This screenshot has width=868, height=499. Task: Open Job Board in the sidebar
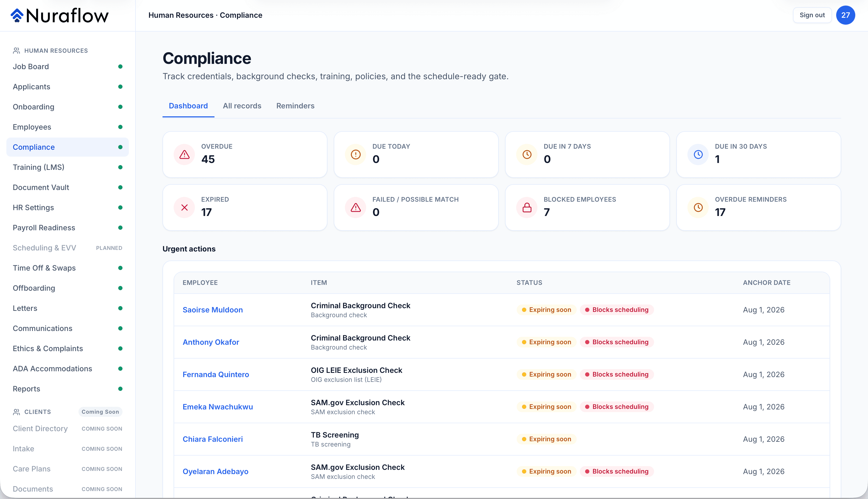(68, 67)
